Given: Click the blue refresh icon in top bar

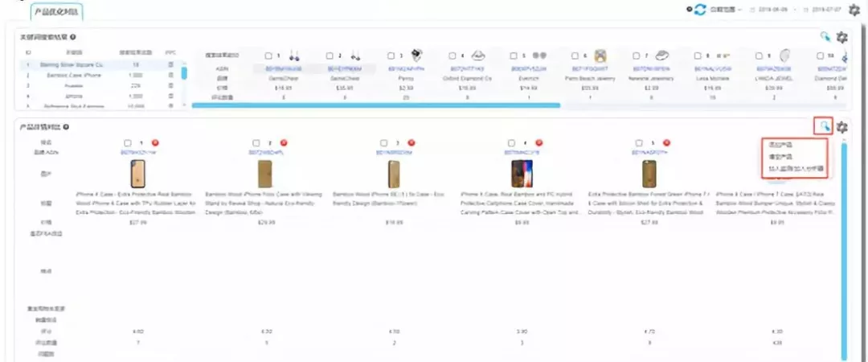Looking at the screenshot, I should 700,10.
